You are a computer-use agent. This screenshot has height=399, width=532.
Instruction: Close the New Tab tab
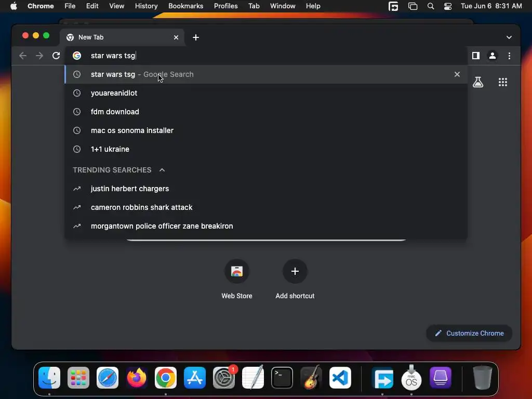click(176, 37)
